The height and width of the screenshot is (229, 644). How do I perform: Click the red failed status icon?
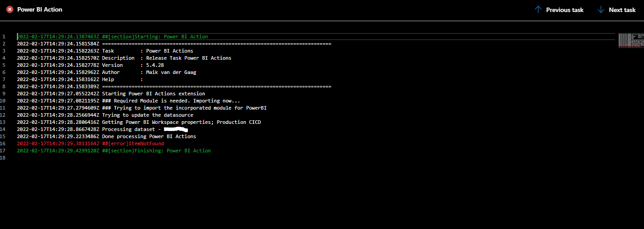tap(9, 9)
